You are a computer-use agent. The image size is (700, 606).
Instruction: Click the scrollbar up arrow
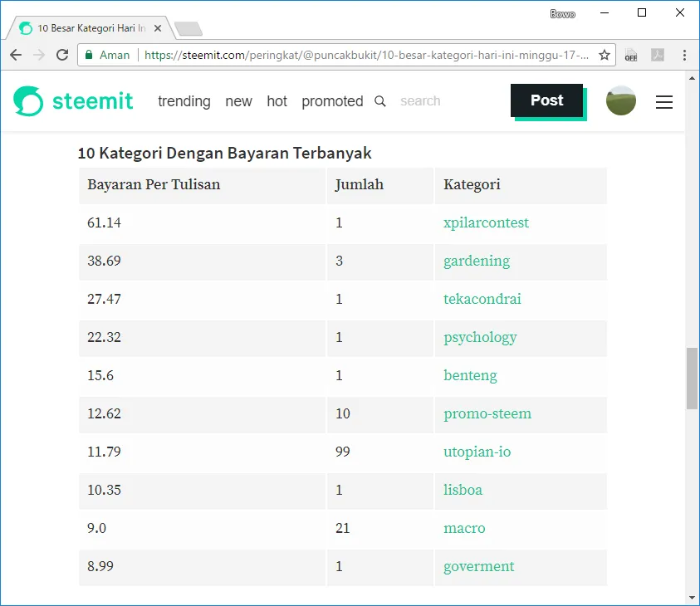tap(692, 78)
